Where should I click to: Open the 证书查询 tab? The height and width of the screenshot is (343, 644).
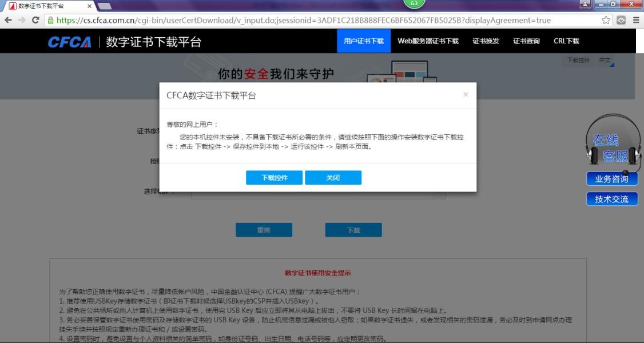pos(526,41)
